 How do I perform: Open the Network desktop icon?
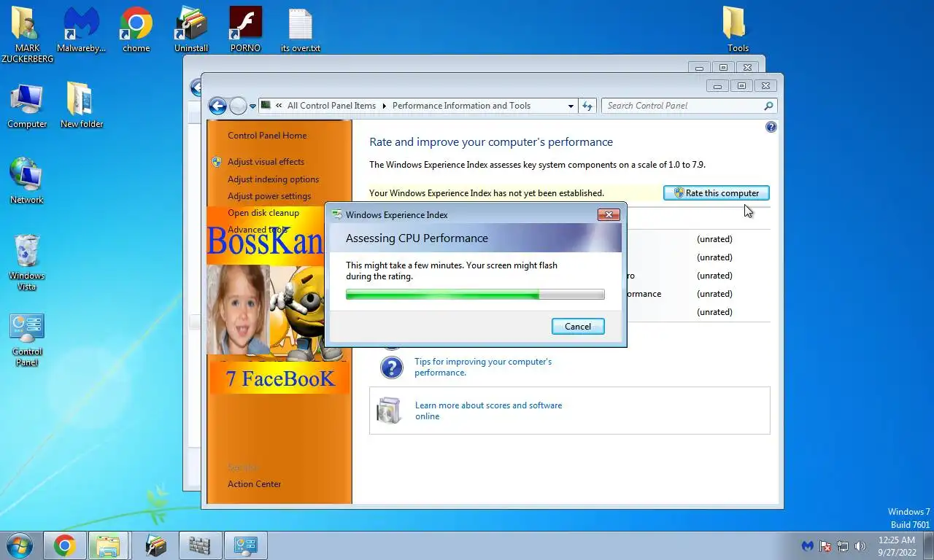[x=27, y=181]
